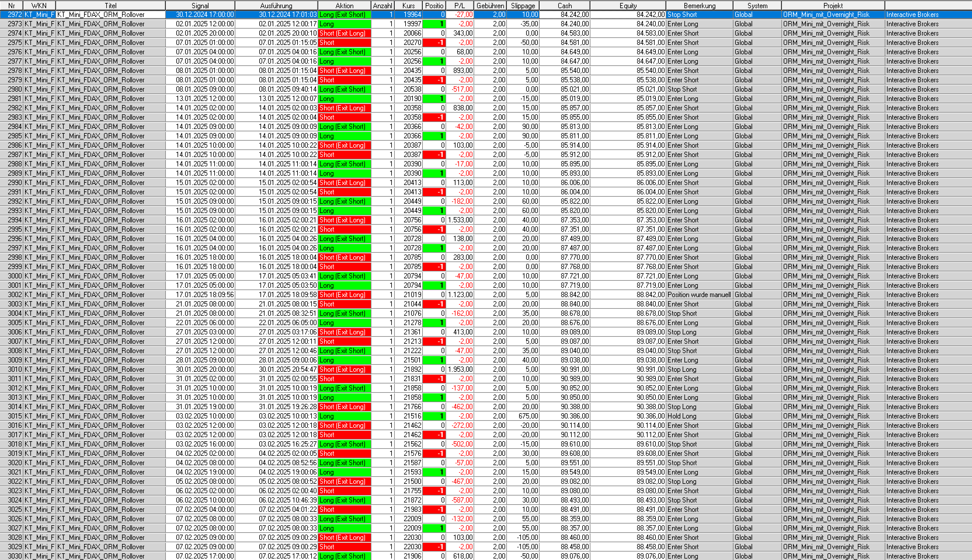Click the P/L column header
Image resolution: width=972 pixels, height=560 pixels.
pyautogui.click(x=460, y=5)
